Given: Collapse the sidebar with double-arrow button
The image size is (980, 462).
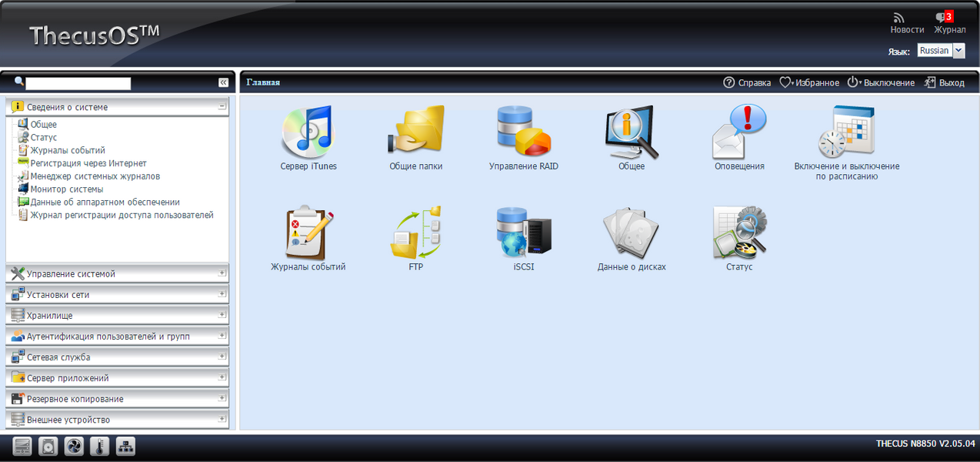Looking at the screenshot, I should click(223, 82).
